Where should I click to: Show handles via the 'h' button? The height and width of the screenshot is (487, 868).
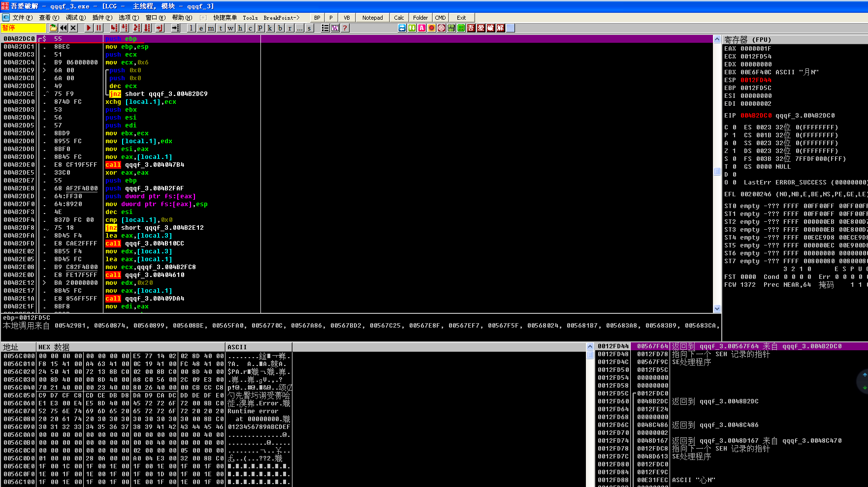(x=240, y=28)
